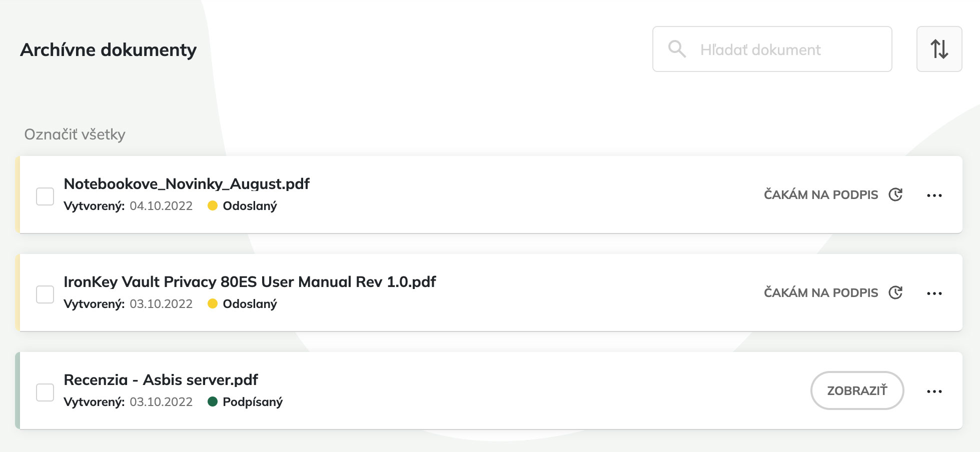Click ČAKÁM NA PODPIS for IronKey Vault document
Viewport: 980px width, 452px height.
820,292
